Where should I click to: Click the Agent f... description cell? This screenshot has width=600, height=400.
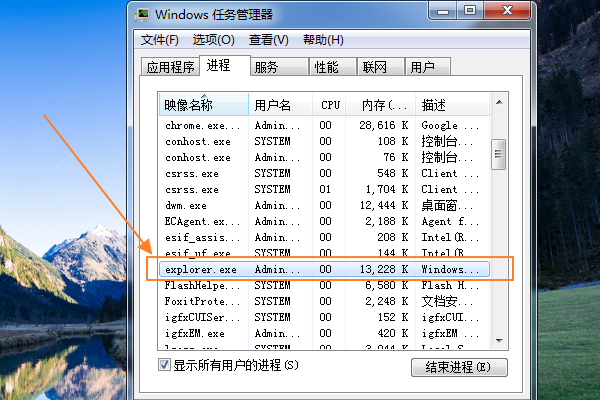click(x=450, y=222)
